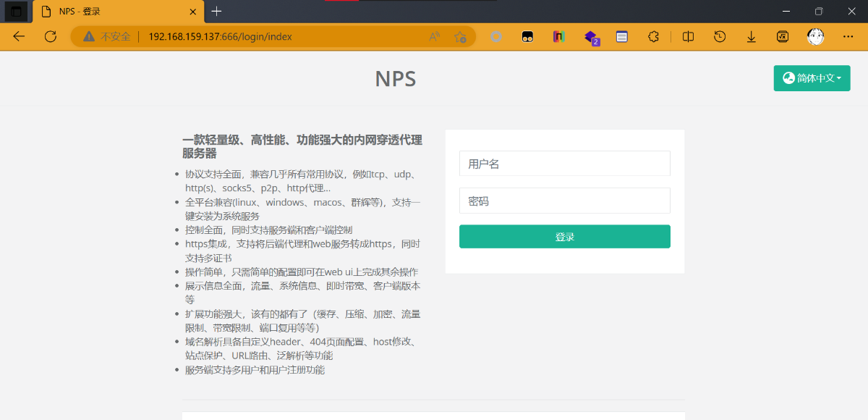Click the bullet starting with 控制全面
Screen dimensions: 868x420
coord(268,230)
